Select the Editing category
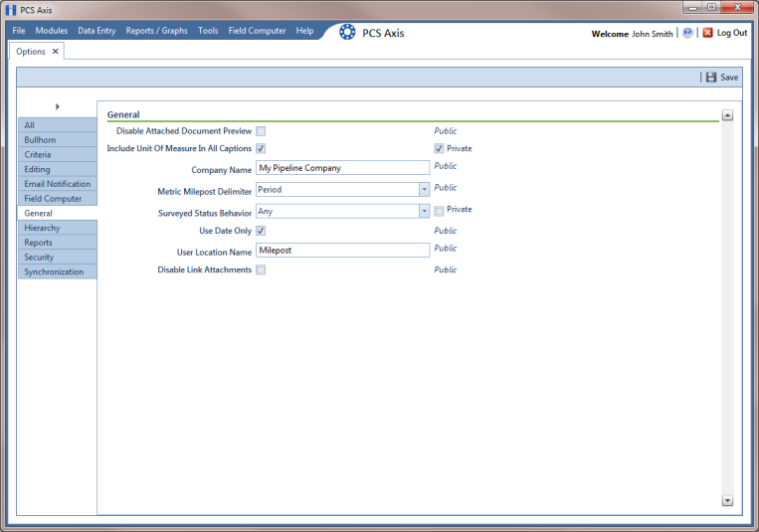The width and height of the screenshot is (759, 532). point(57,169)
